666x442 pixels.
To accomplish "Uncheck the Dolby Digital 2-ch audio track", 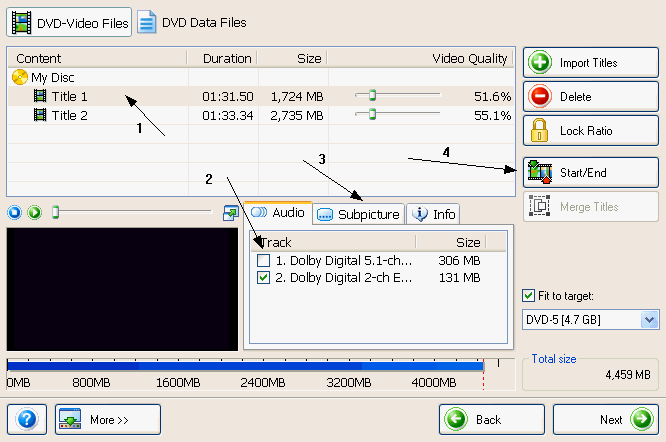I will tap(263, 278).
